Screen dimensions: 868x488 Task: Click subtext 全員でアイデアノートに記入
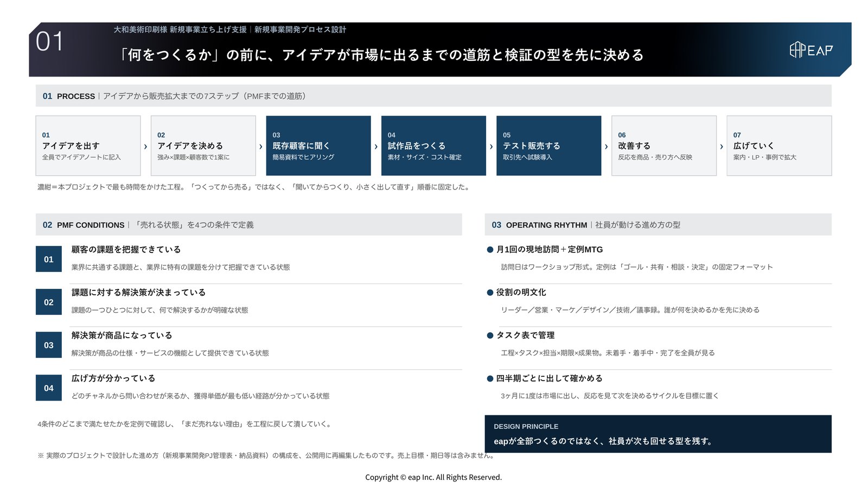coord(81,157)
